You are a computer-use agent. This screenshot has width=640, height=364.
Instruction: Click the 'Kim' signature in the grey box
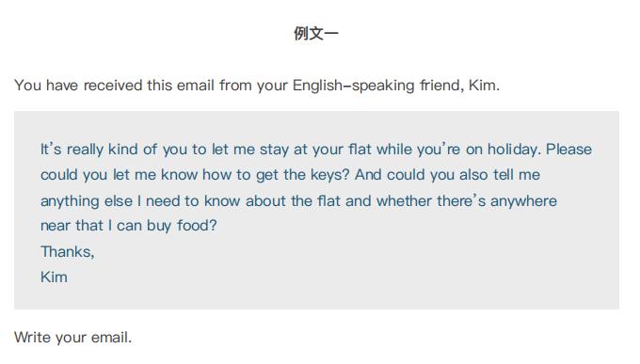pos(54,277)
